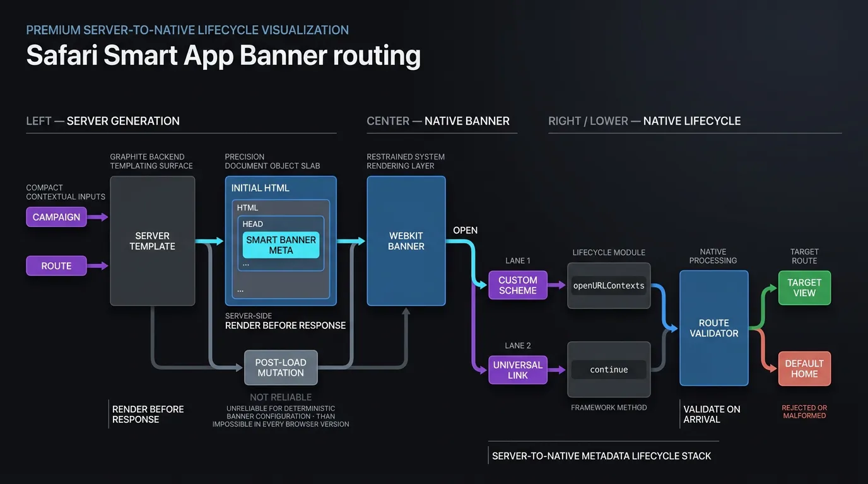Click the 'REJECTED OR MALFORMED' red caption

coord(804,412)
